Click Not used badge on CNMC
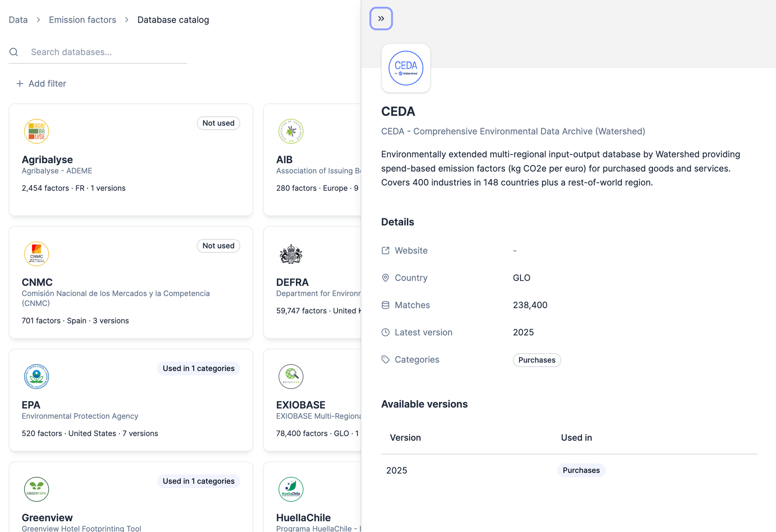776x532 pixels. tap(218, 246)
